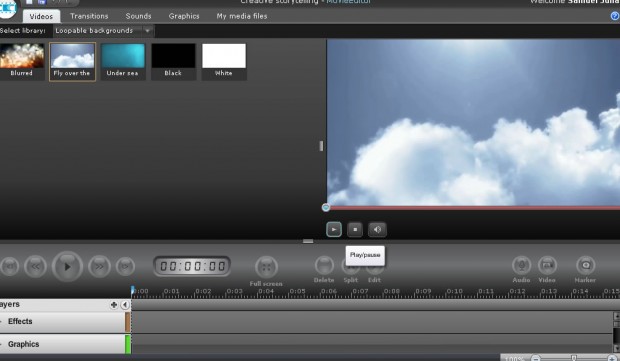Open the Sounds tab
This screenshot has height=361, width=620.
pyautogui.click(x=138, y=16)
